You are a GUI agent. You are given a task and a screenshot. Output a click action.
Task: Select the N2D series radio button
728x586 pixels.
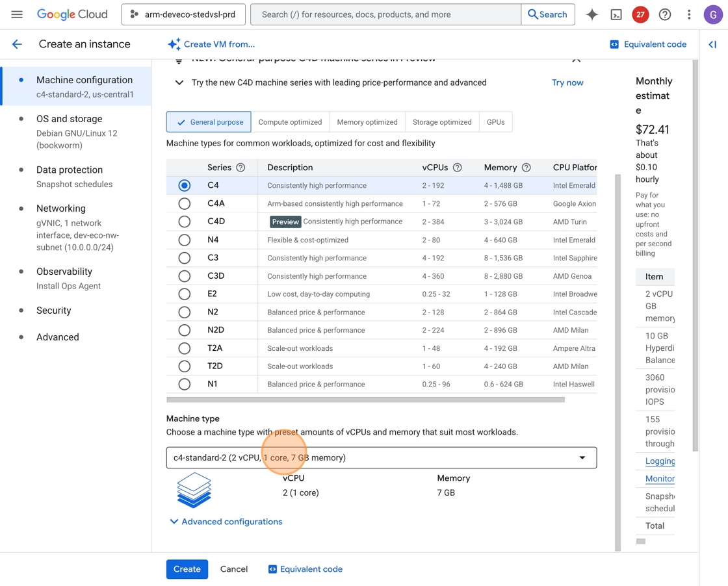[185, 330]
